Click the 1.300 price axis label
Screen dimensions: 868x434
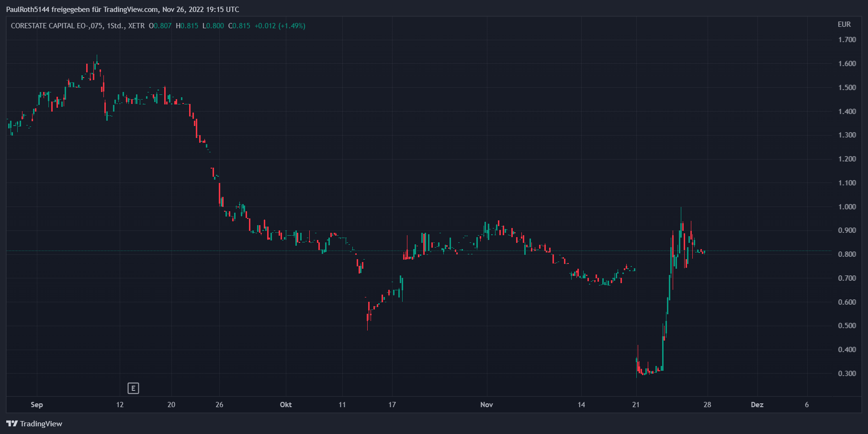[847, 135]
